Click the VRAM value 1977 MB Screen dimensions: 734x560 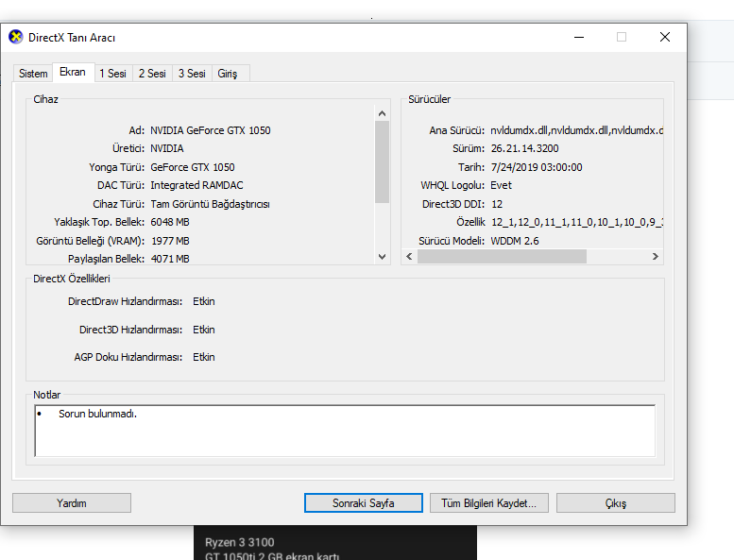click(x=170, y=241)
